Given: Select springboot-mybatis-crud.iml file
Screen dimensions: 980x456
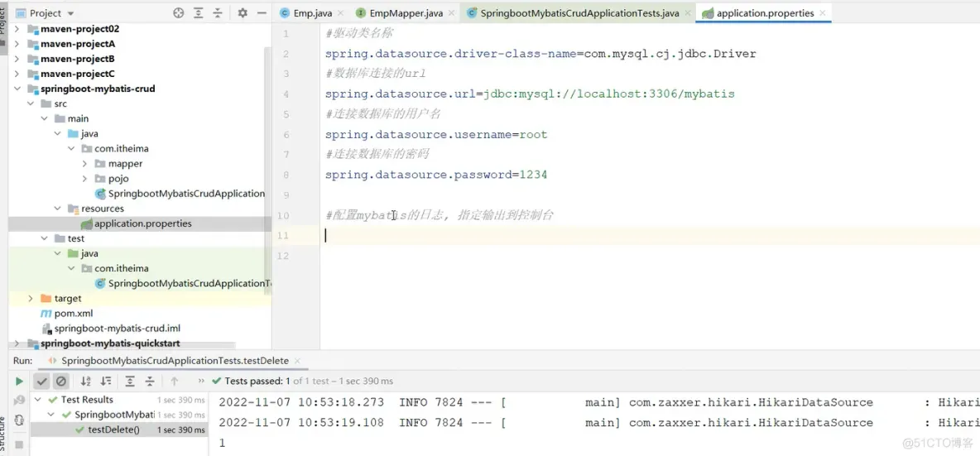Looking at the screenshot, I should [111, 329].
